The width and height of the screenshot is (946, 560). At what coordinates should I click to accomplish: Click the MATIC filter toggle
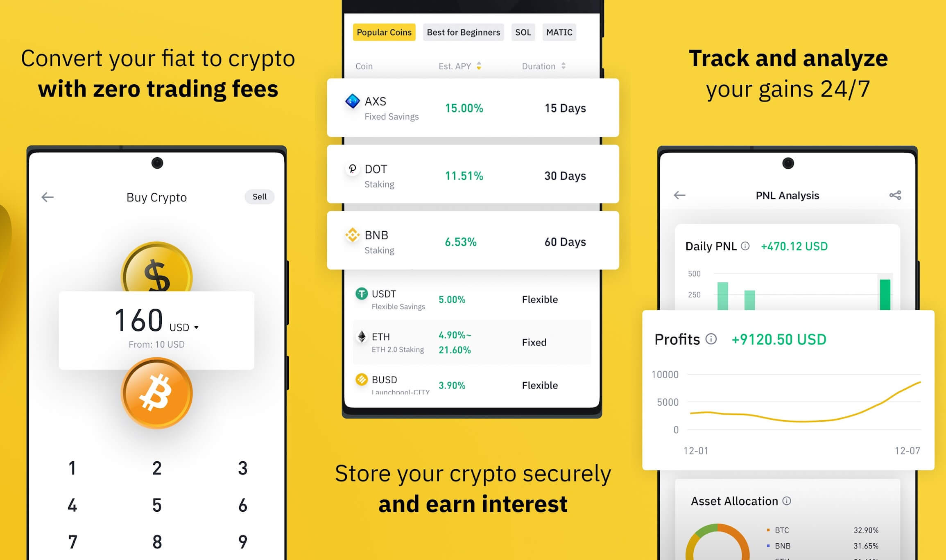point(559,32)
